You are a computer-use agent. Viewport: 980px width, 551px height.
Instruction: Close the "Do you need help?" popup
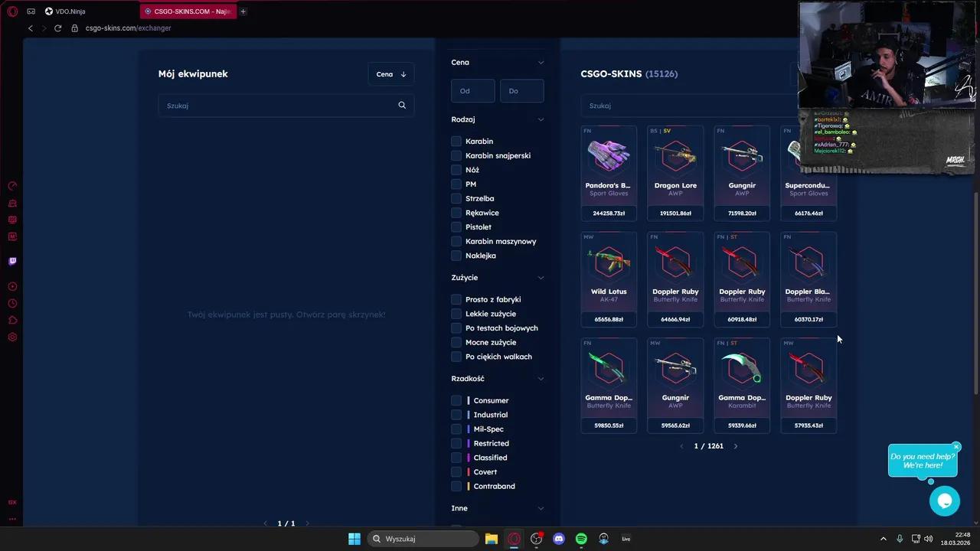coord(955,447)
